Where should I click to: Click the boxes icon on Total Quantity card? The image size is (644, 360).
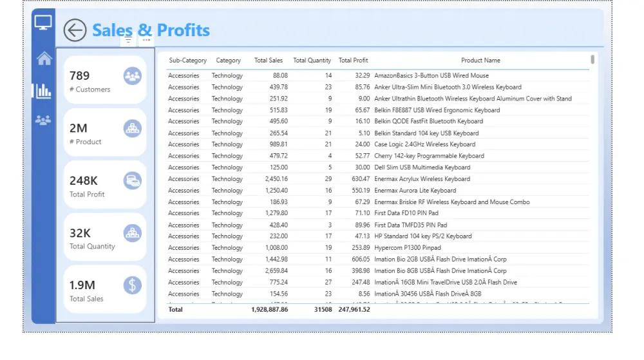pyautogui.click(x=132, y=233)
